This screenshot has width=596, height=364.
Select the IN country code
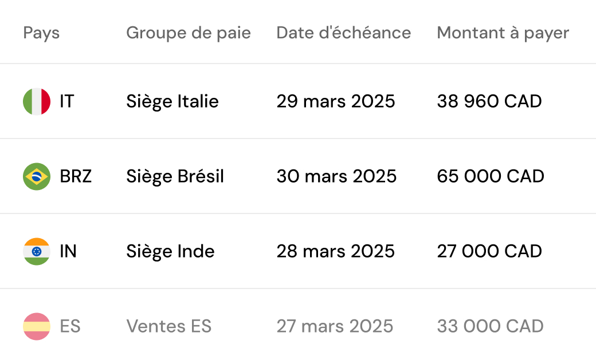pyautogui.click(x=68, y=251)
